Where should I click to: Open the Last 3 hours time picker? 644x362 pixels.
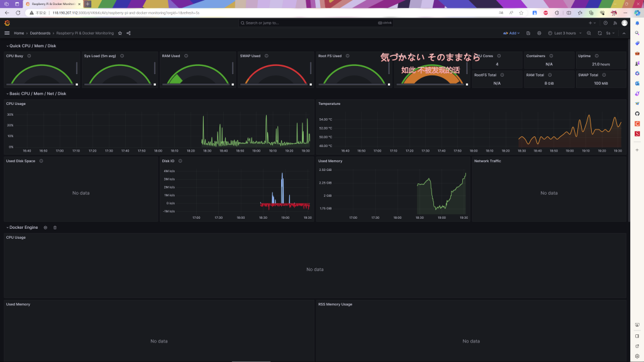[565, 33]
